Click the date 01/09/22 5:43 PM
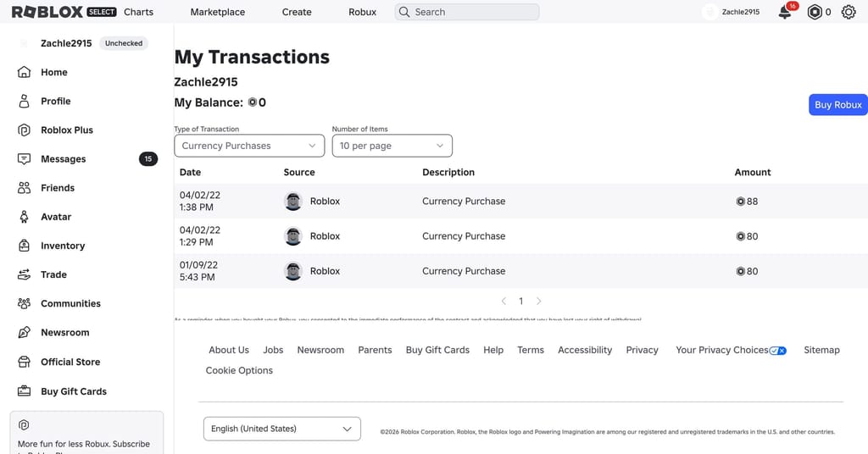868x454 pixels. pyautogui.click(x=198, y=271)
